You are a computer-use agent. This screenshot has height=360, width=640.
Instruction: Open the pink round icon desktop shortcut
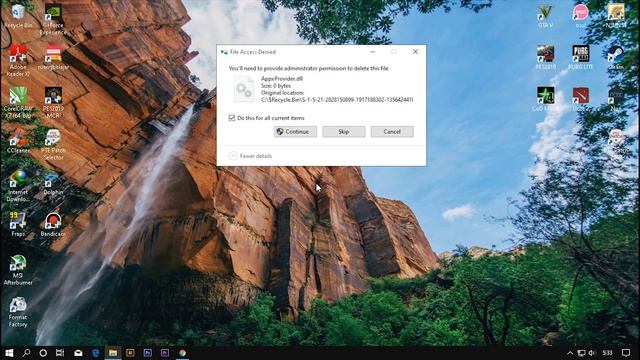(x=580, y=16)
